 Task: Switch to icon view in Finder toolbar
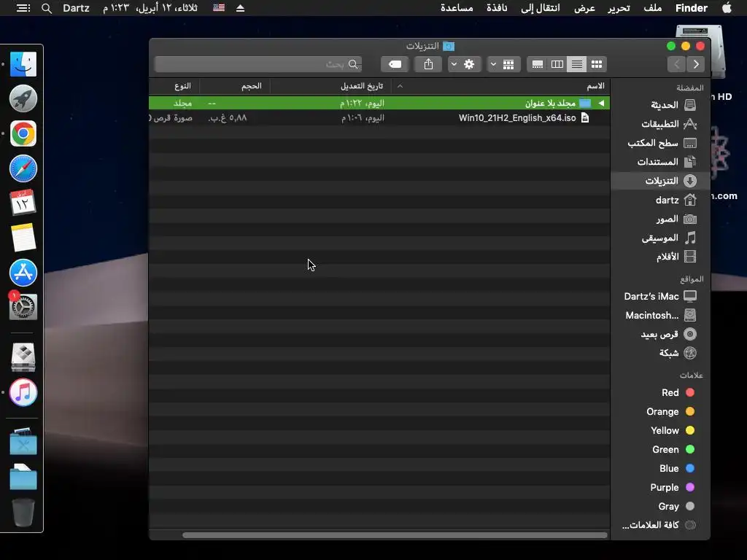click(597, 64)
